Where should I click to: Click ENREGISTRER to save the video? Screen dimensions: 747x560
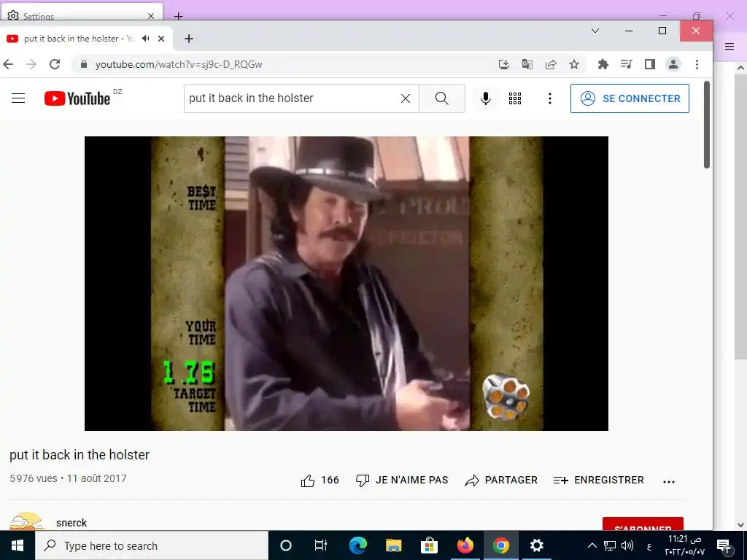coord(599,480)
